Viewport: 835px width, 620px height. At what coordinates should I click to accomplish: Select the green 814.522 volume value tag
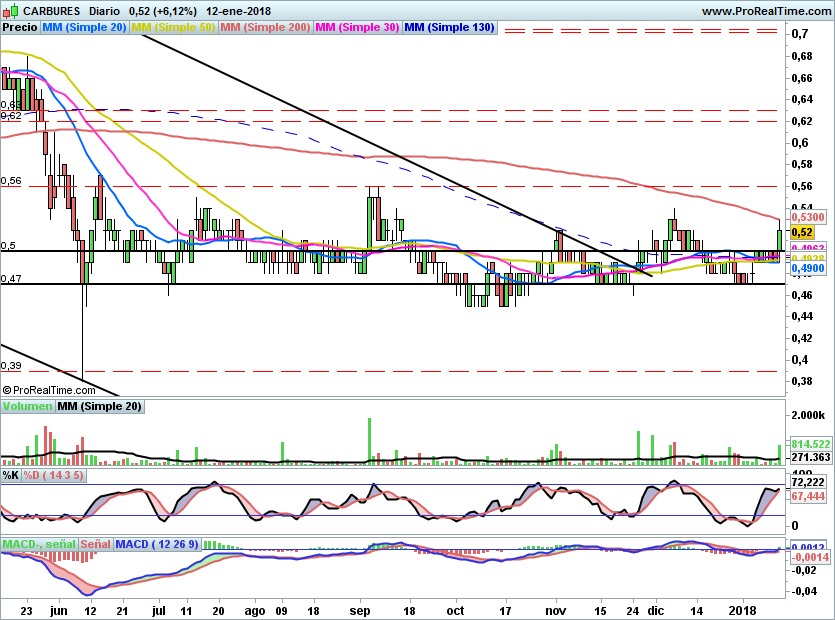coord(811,443)
